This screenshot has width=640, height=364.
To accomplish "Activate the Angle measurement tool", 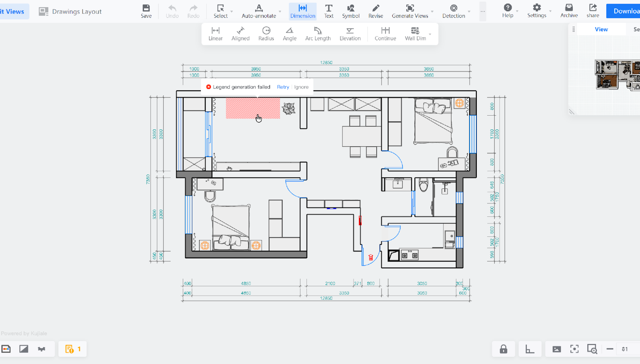I will 290,34.
